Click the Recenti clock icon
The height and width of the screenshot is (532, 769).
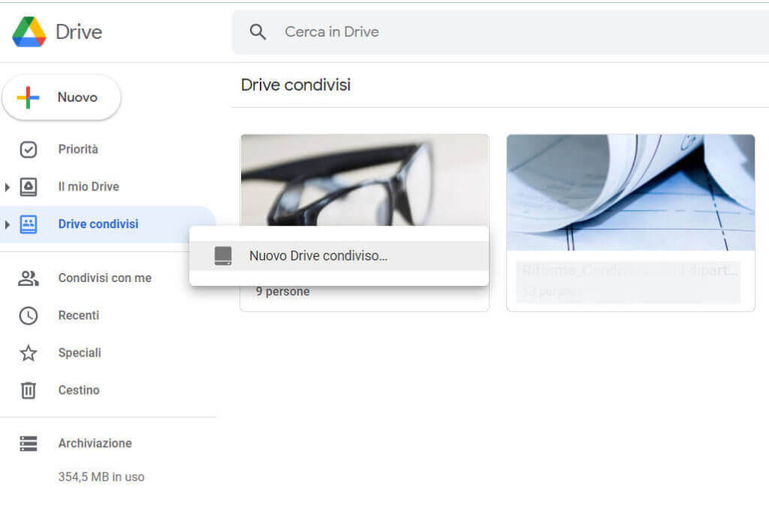(29, 316)
